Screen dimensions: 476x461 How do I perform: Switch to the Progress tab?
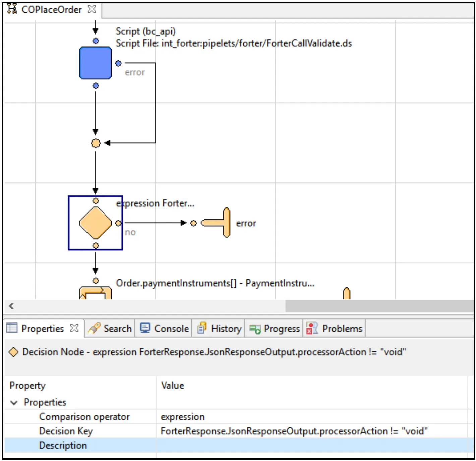click(x=274, y=328)
